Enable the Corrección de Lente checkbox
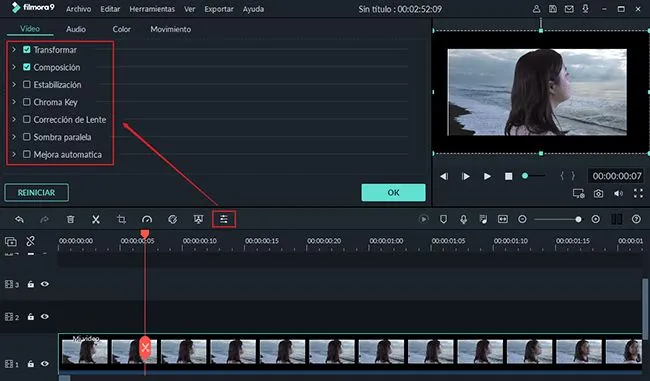 [27, 119]
